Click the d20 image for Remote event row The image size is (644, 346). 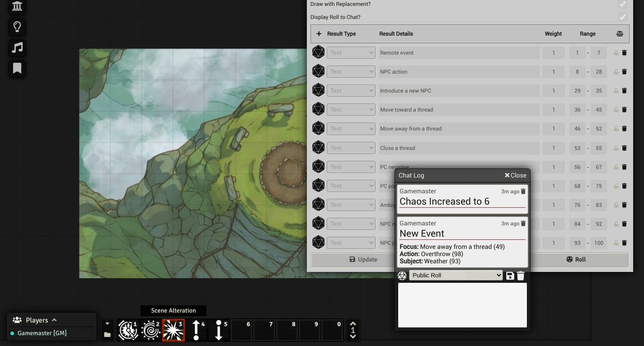319,53
